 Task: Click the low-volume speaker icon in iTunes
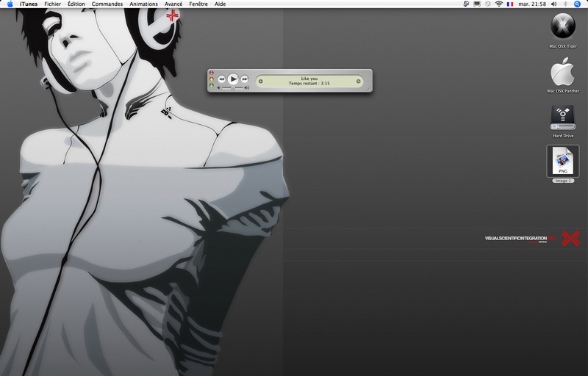(219, 88)
